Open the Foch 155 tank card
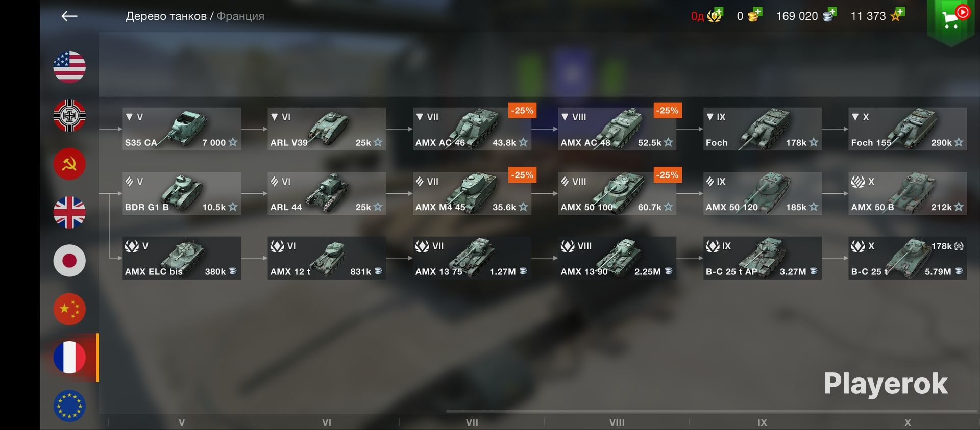980x430 pixels. pyautogui.click(x=908, y=129)
